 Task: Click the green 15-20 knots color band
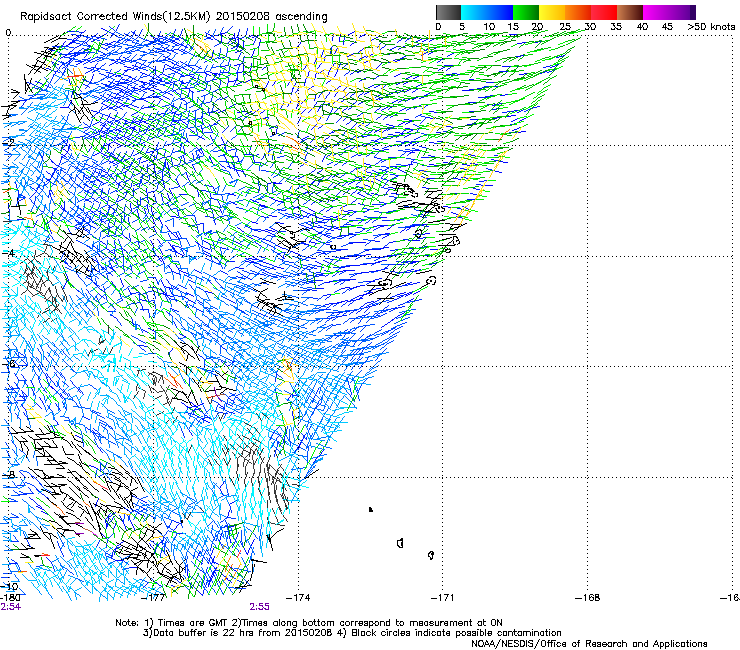click(x=526, y=12)
